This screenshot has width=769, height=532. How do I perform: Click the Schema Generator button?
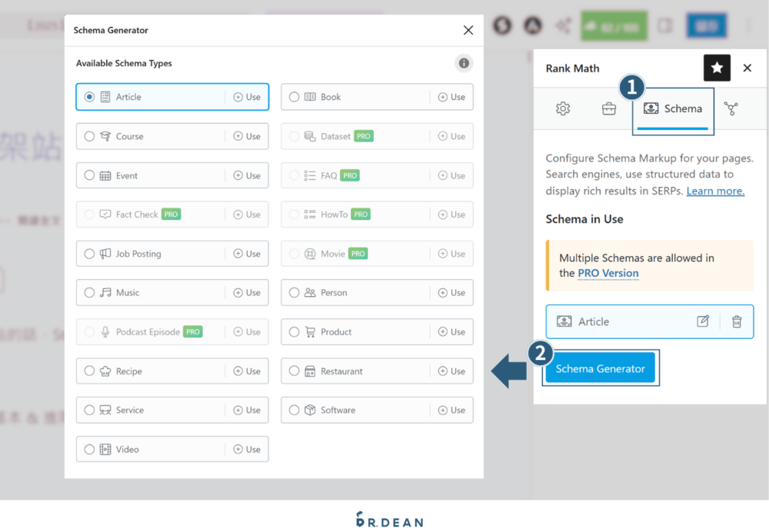pyautogui.click(x=600, y=368)
